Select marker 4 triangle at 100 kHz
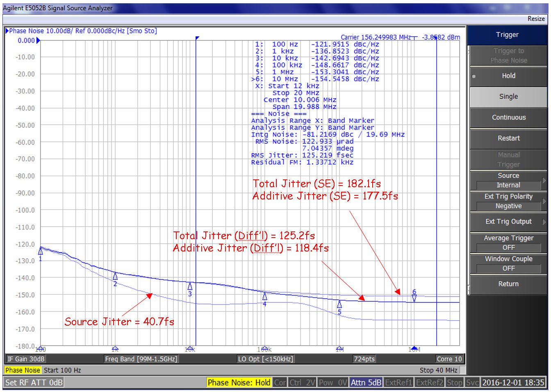This screenshot has height=392, width=551. 264,296
